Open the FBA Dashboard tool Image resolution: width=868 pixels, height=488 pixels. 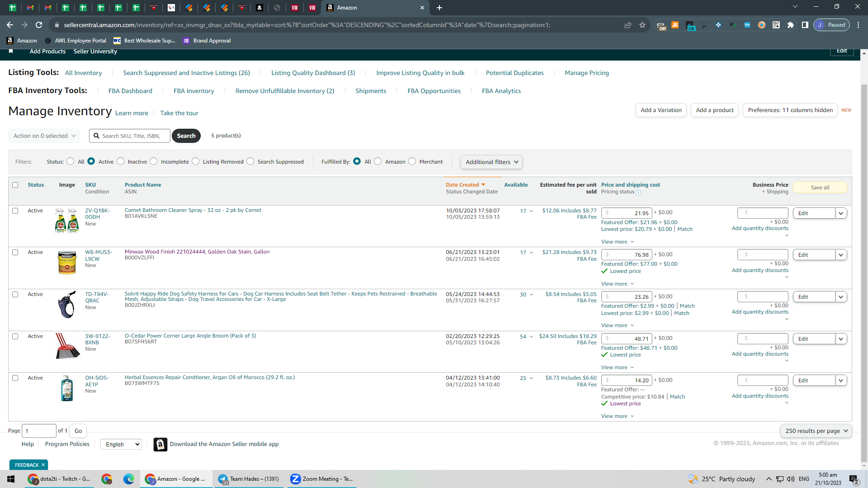tap(130, 91)
